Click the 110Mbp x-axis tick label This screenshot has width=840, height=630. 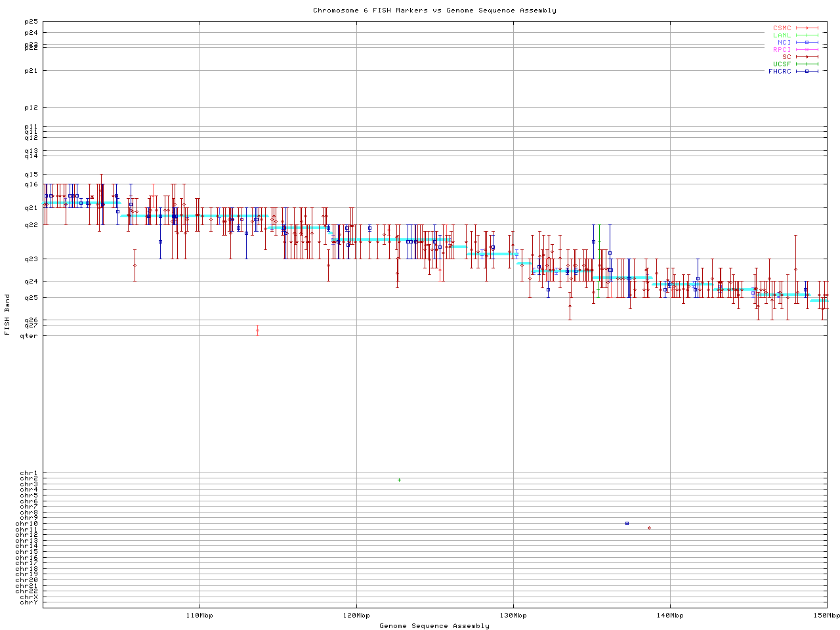point(199,616)
